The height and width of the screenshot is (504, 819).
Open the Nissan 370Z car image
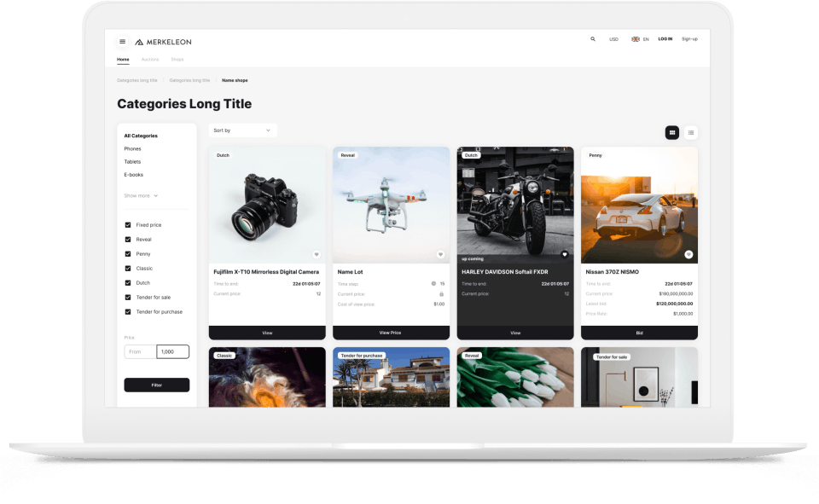(639, 206)
